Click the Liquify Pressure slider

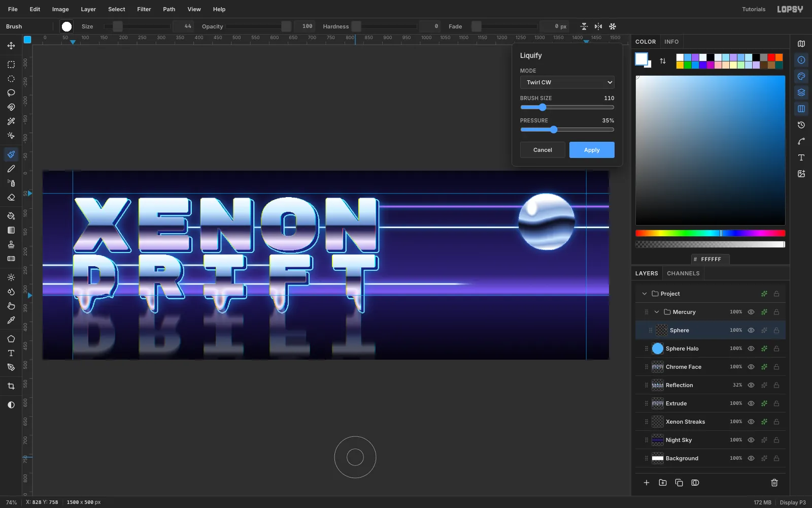point(567,130)
